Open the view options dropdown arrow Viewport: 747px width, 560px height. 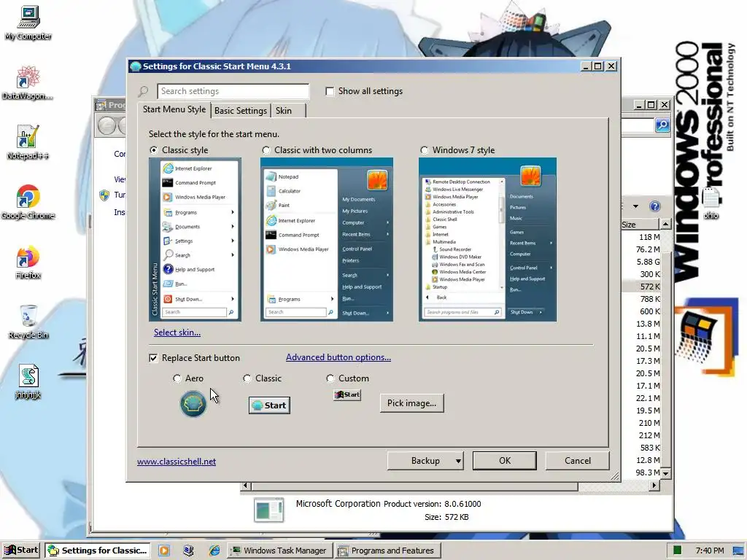coord(635,206)
